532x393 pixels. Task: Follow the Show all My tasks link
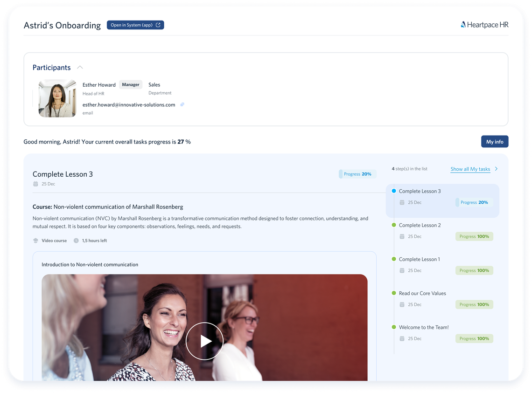[x=470, y=169]
